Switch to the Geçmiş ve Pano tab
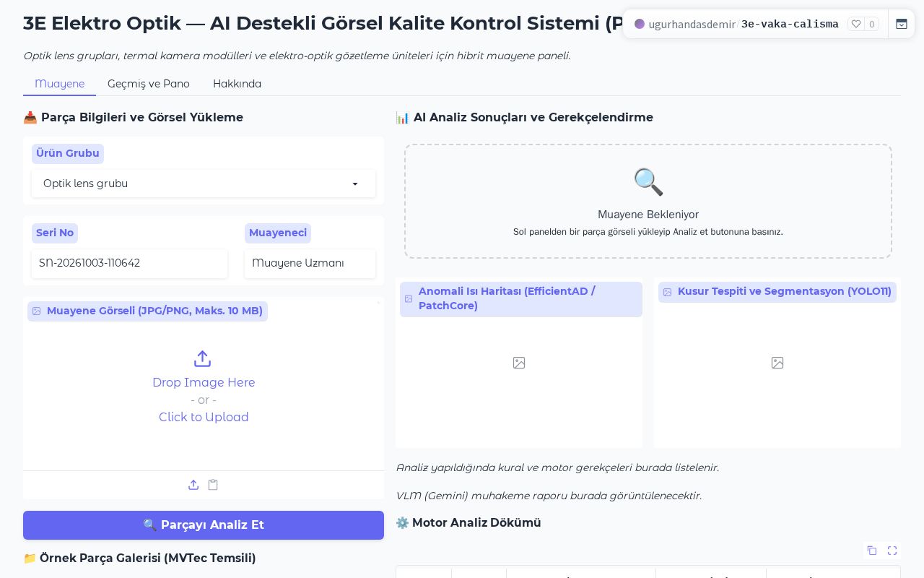This screenshot has width=924, height=578. click(149, 84)
